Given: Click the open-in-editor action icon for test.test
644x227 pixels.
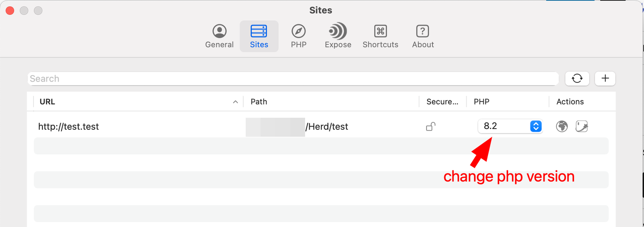Looking at the screenshot, I should (x=582, y=127).
